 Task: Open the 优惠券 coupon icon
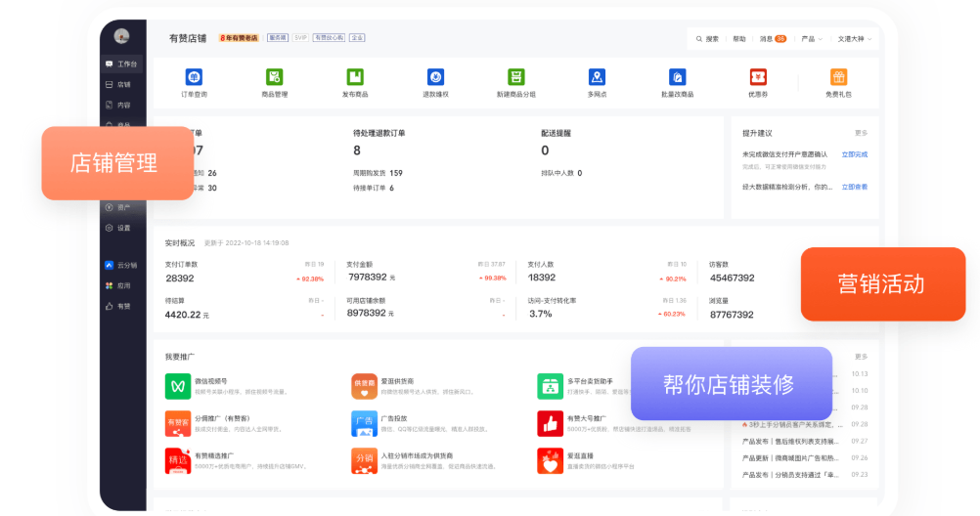[x=758, y=77]
